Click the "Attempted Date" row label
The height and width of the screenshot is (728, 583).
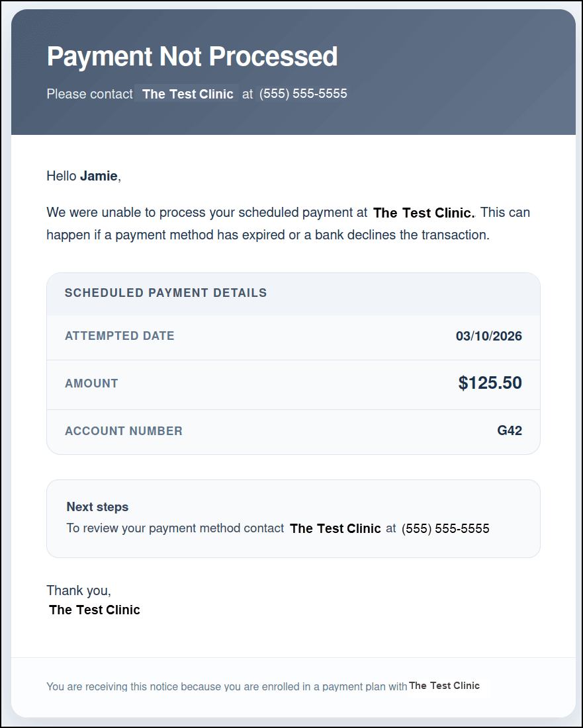[x=120, y=336]
